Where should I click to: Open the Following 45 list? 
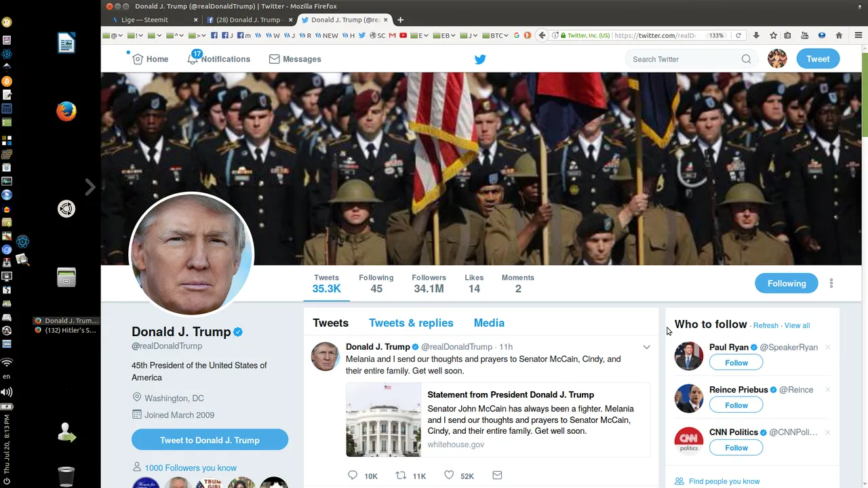pyautogui.click(x=376, y=283)
